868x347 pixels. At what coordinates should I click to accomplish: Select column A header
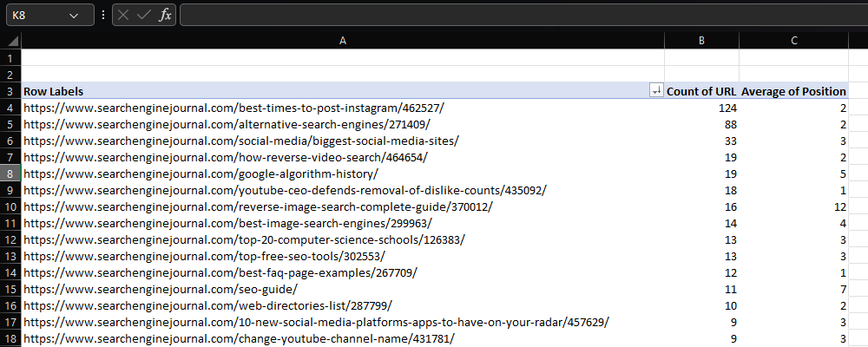tap(343, 41)
